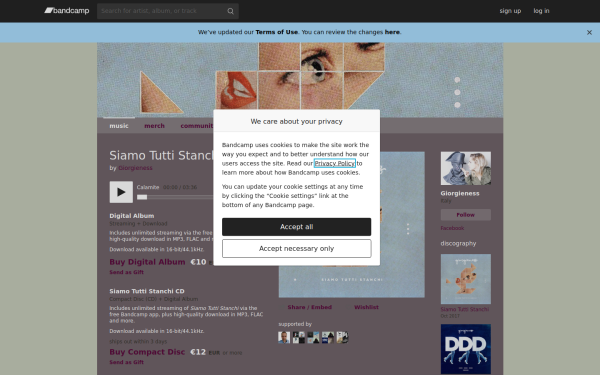Screen dimensions: 600x375
Task: Click Send as Gift under Compact Disc
Action: [x=127, y=362]
